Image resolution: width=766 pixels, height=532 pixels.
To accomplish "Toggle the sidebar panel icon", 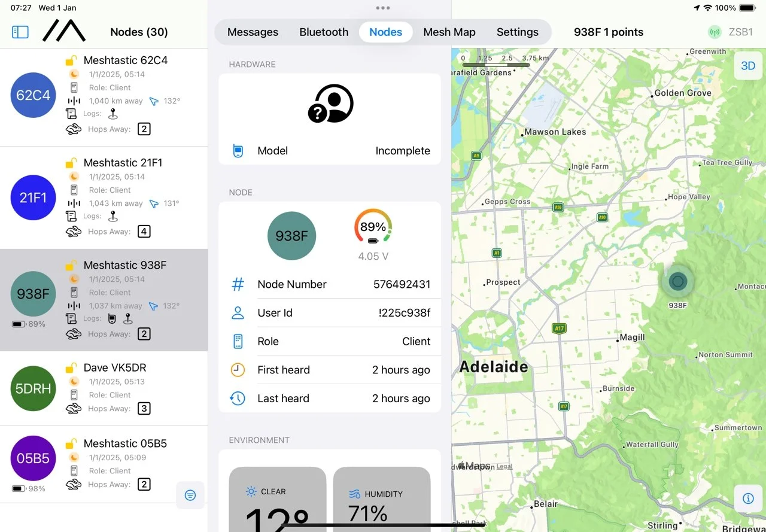I will tap(20, 32).
